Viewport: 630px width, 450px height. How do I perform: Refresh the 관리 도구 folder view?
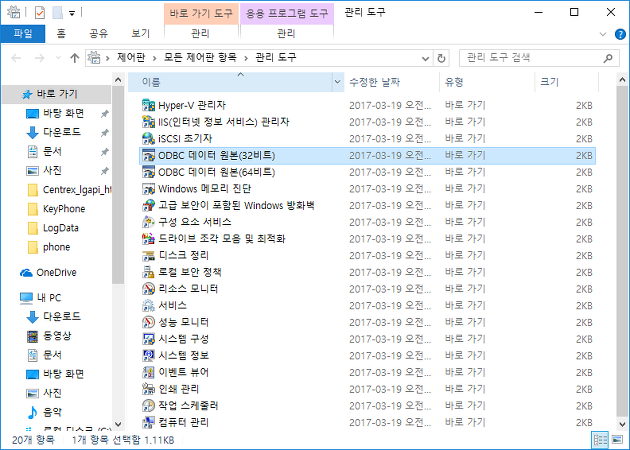[x=441, y=59]
